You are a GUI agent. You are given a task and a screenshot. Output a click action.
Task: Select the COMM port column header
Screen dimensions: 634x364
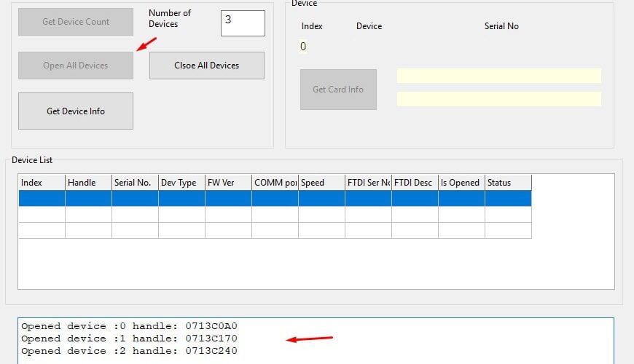click(x=275, y=183)
